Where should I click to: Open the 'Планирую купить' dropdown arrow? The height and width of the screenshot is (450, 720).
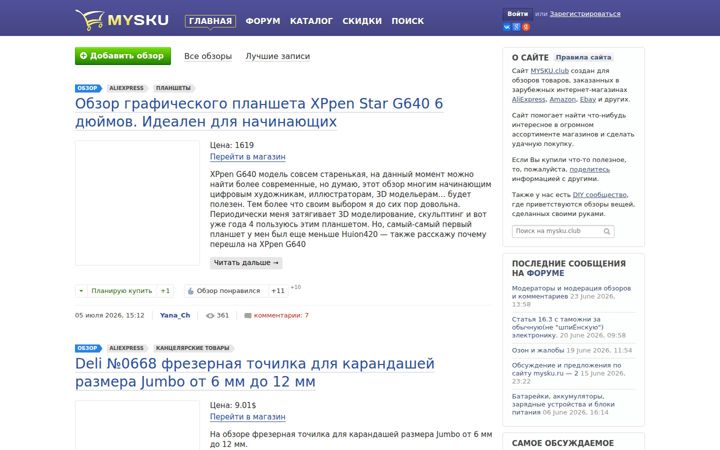pyautogui.click(x=81, y=291)
